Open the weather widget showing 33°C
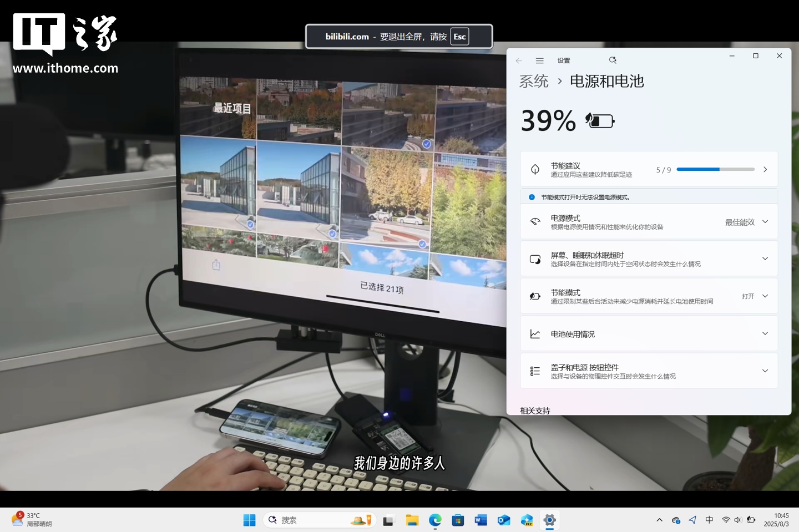The image size is (799, 532). point(32,520)
